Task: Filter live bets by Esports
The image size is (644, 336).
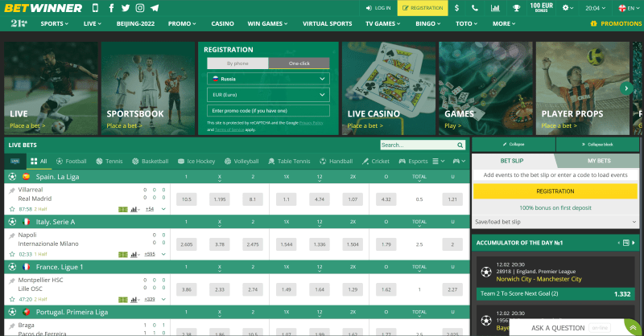Action: pyautogui.click(x=414, y=162)
